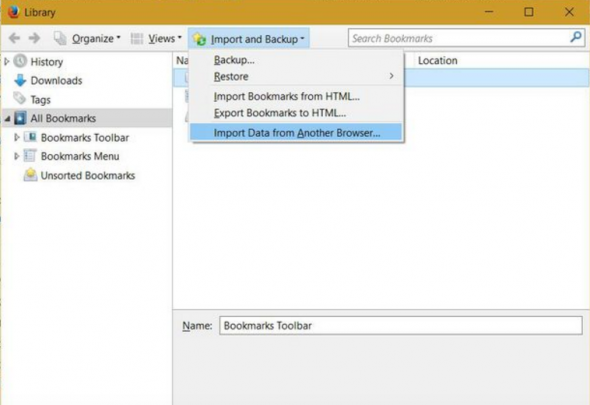This screenshot has height=405, width=590.
Task: Click the Tags label icon
Action: pyautogui.click(x=20, y=99)
